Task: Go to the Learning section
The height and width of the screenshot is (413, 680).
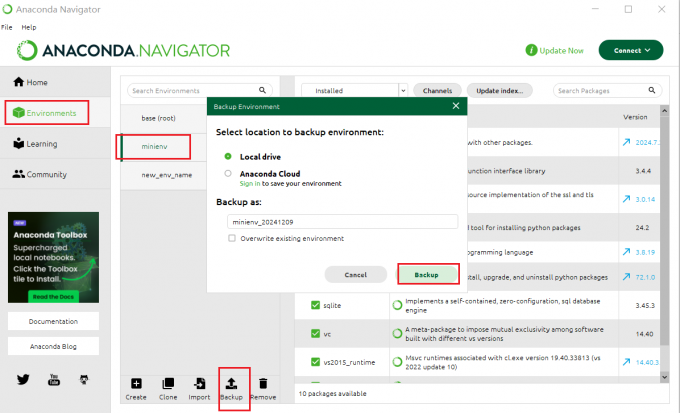Action: [x=35, y=144]
